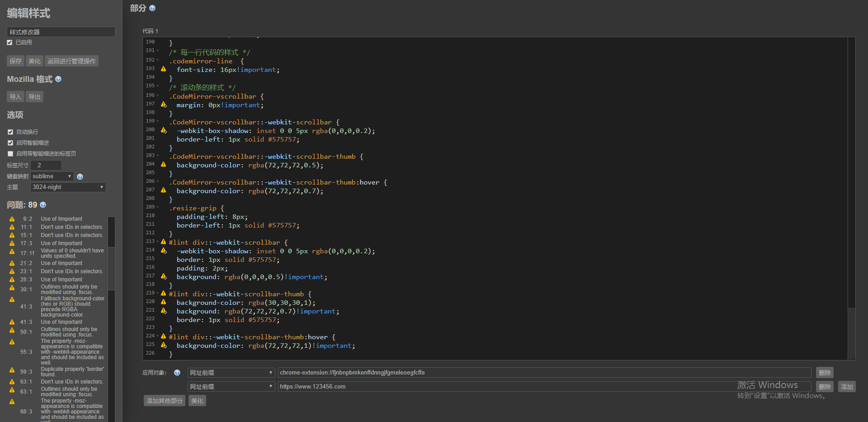868x422 pixels.
Task: Enable 启用带智能缩进的标签页 checkbox
Action: pos(10,154)
